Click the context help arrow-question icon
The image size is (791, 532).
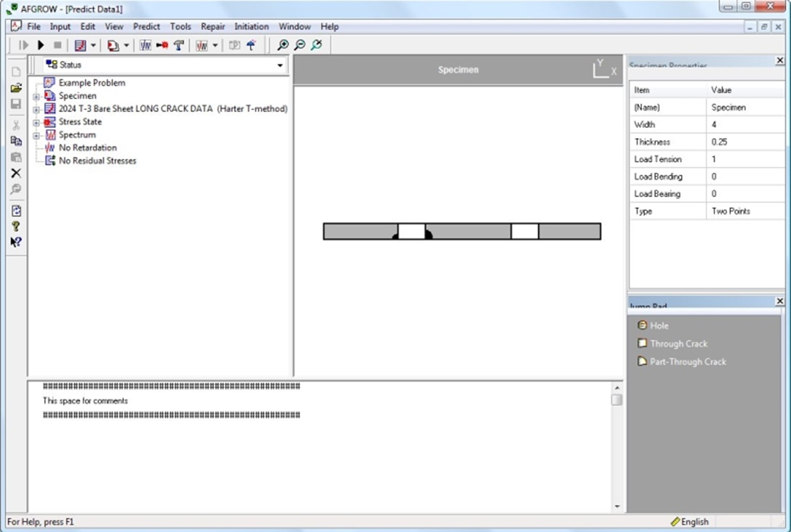(x=16, y=242)
